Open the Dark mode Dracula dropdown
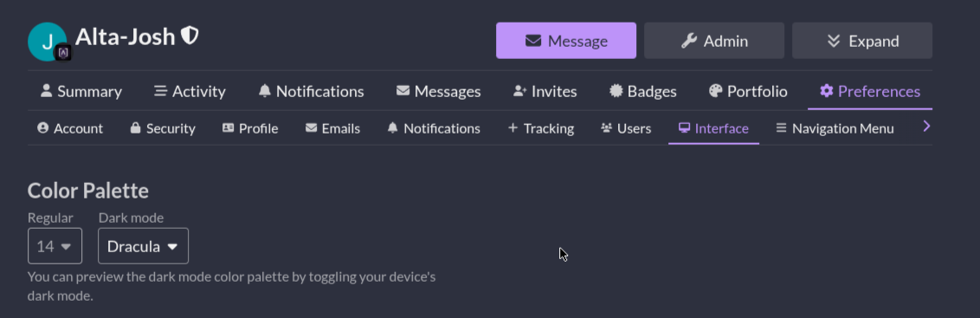The image size is (980, 318). pos(143,246)
